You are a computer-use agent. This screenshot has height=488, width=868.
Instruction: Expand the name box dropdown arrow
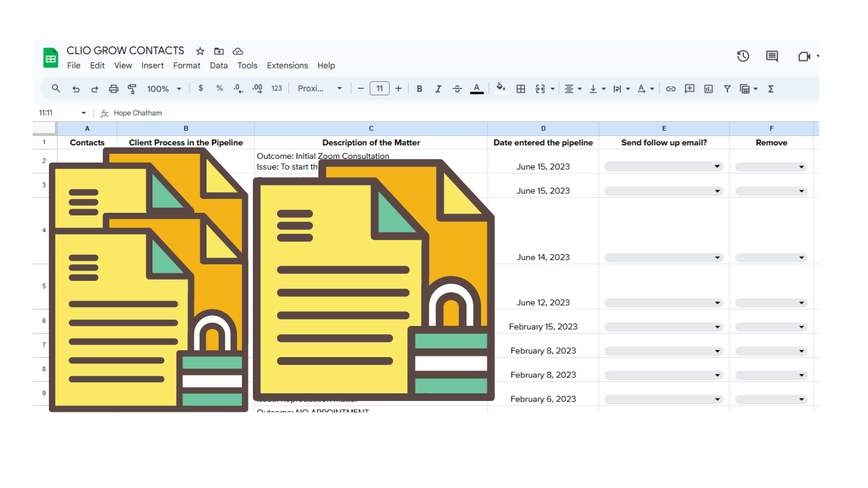84,113
